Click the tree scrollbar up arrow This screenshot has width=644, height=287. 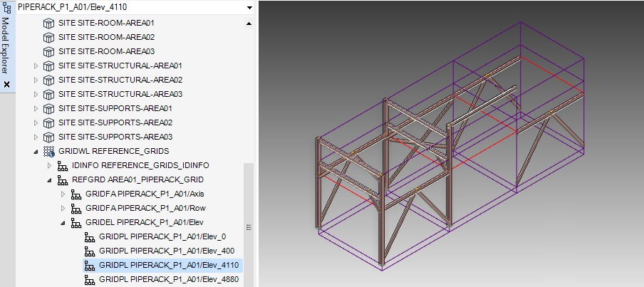(x=249, y=23)
